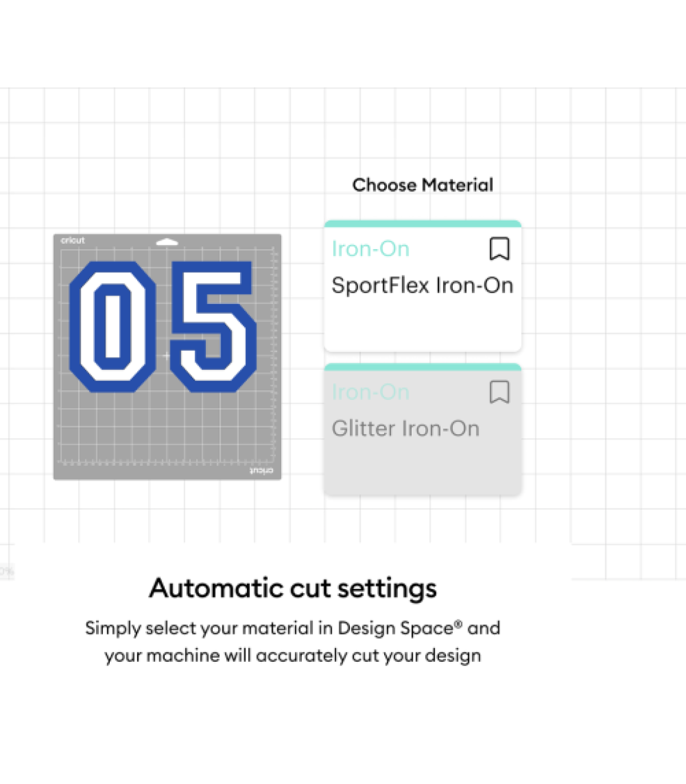The height and width of the screenshot is (784, 686).
Task: Click the Choose Material heading
Action: click(422, 185)
